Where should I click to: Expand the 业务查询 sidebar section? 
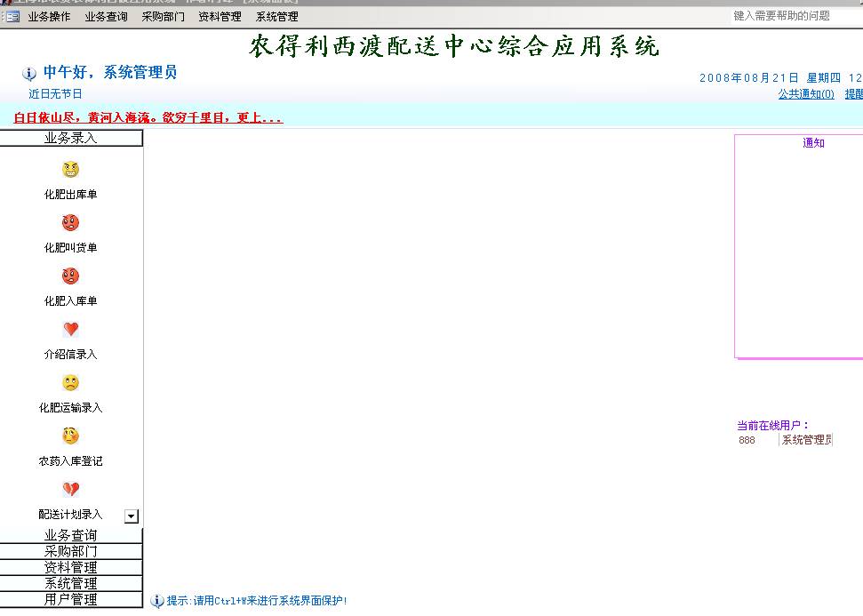pos(71,535)
